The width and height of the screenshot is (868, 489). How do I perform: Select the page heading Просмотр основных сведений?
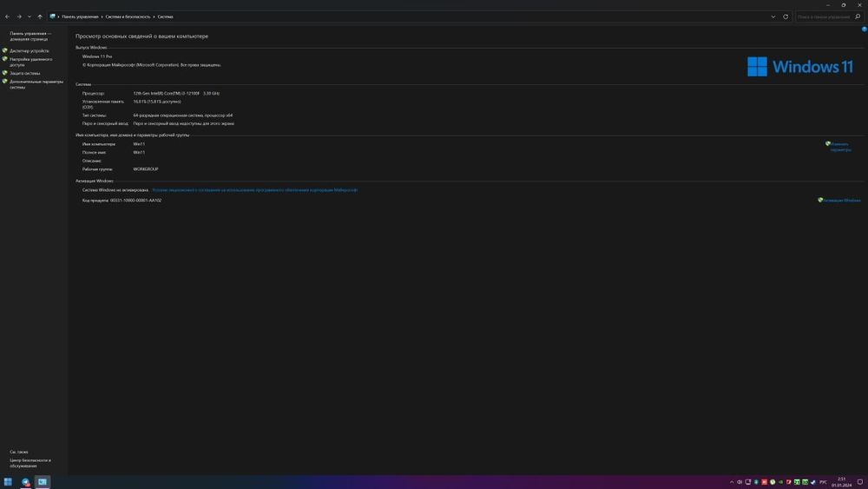coord(141,36)
